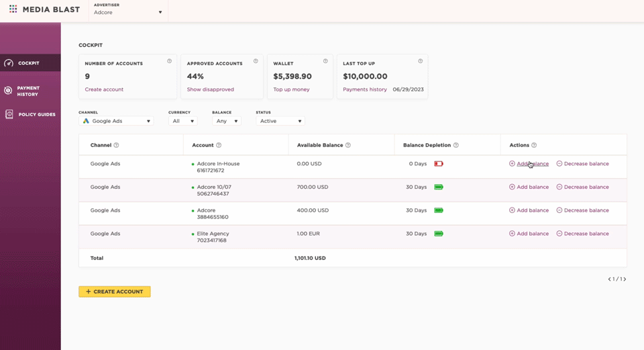Open the Advertiser Adcore dropdown
The image size is (644, 350).
pos(128,12)
